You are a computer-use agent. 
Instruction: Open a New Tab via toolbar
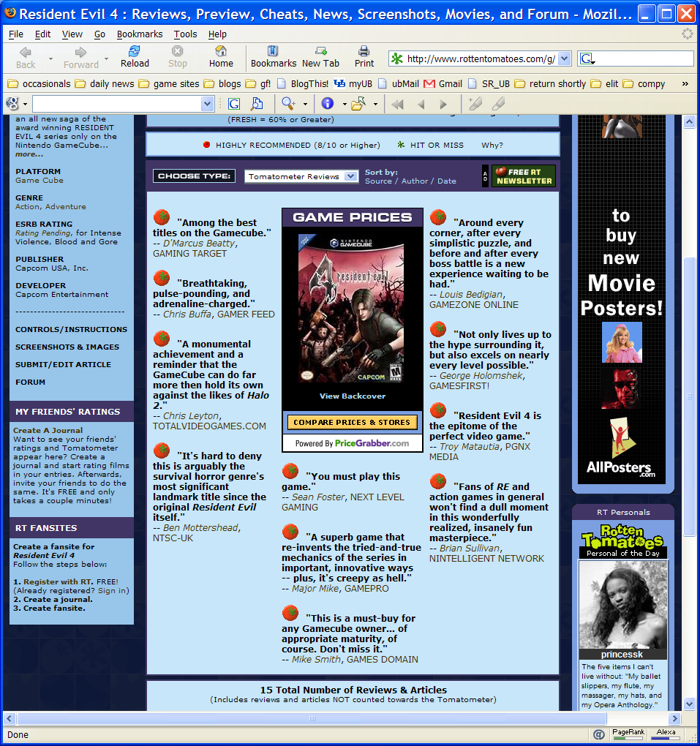tap(320, 56)
